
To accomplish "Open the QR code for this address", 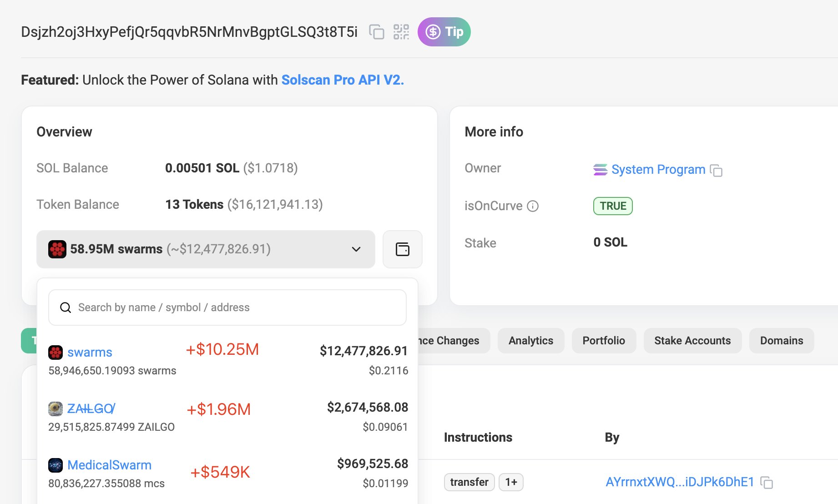I will click(401, 32).
